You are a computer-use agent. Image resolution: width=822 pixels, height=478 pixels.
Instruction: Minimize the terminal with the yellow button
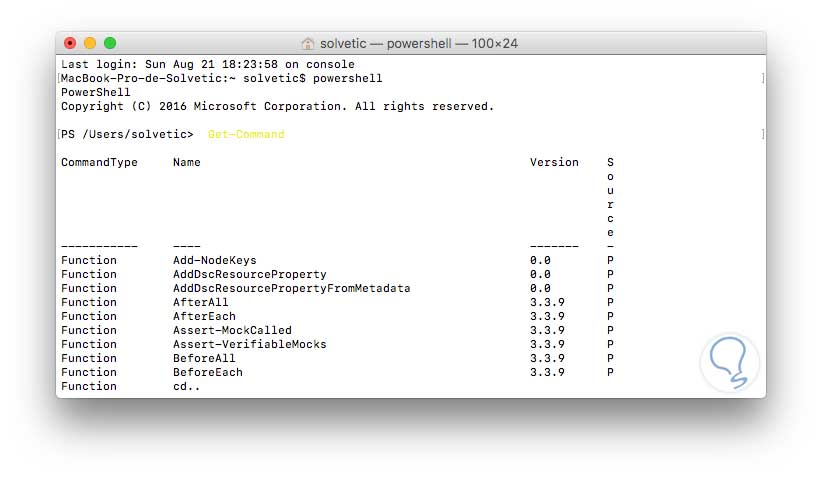90,43
